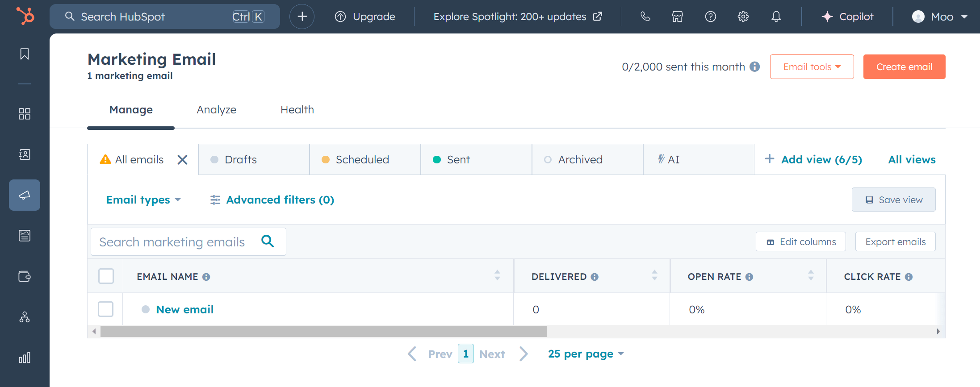Open the All views link
Image resolution: width=980 pixels, height=387 pixels.
click(x=912, y=159)
